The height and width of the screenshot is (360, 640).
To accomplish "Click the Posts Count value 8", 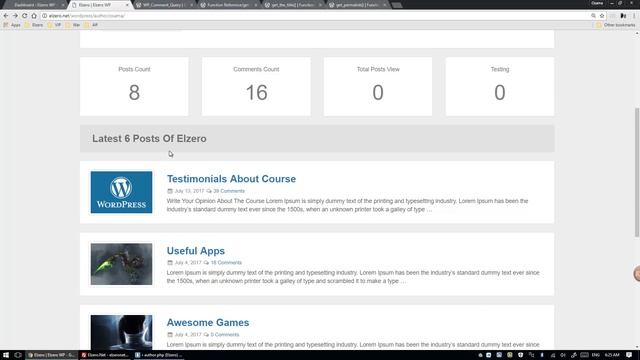I will coord(134,92).
